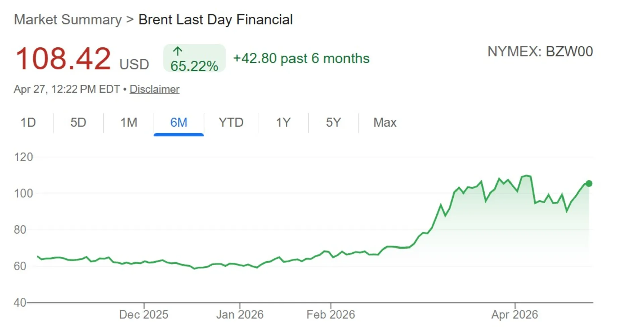Click the NYMEX: BZW00 ticker label
644x331 pixels.
pyautogui.click(x=540, y=52)
